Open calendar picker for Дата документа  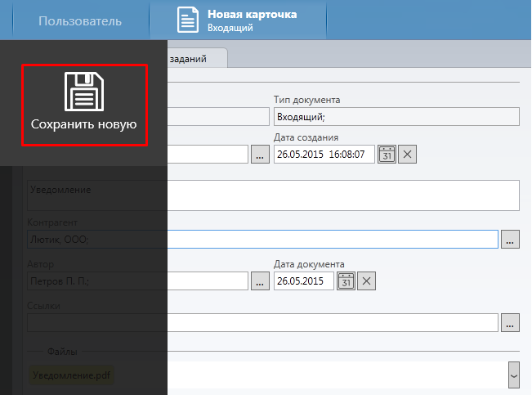tap(346, 281)
